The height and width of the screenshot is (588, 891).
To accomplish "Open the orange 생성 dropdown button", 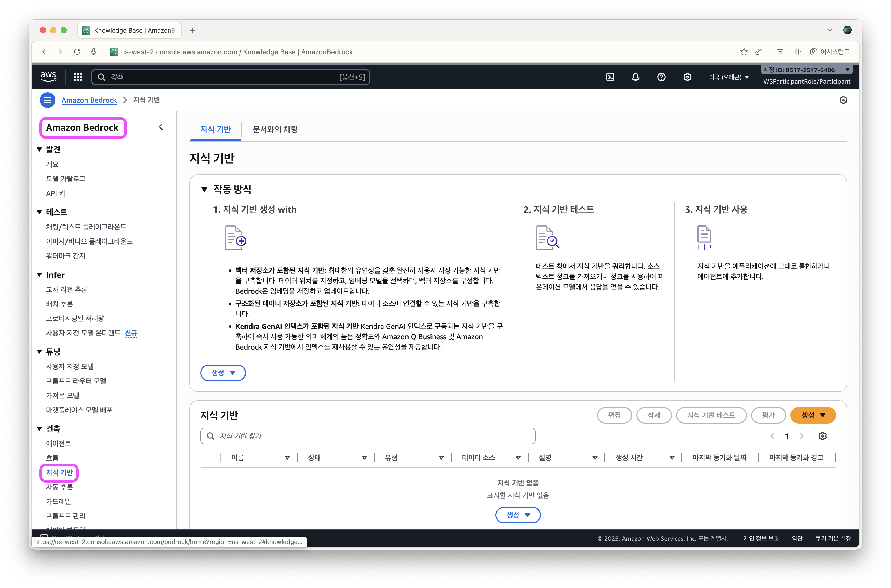I will [813, 415].
